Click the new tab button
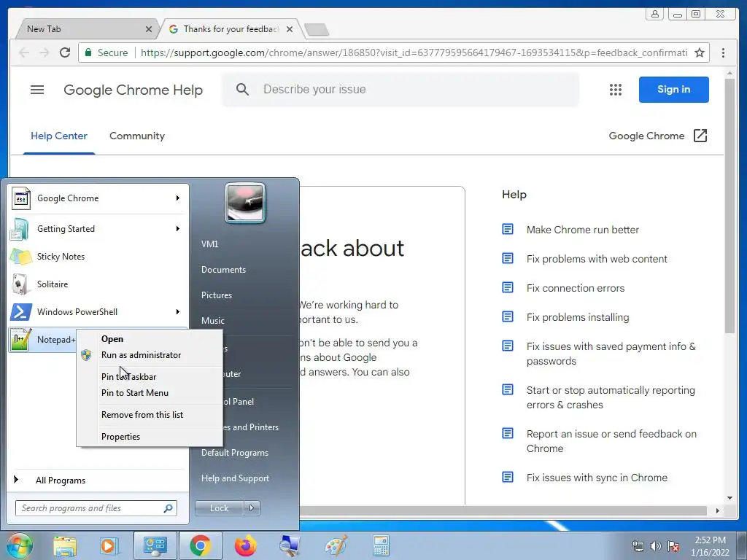 pos(317,29)
